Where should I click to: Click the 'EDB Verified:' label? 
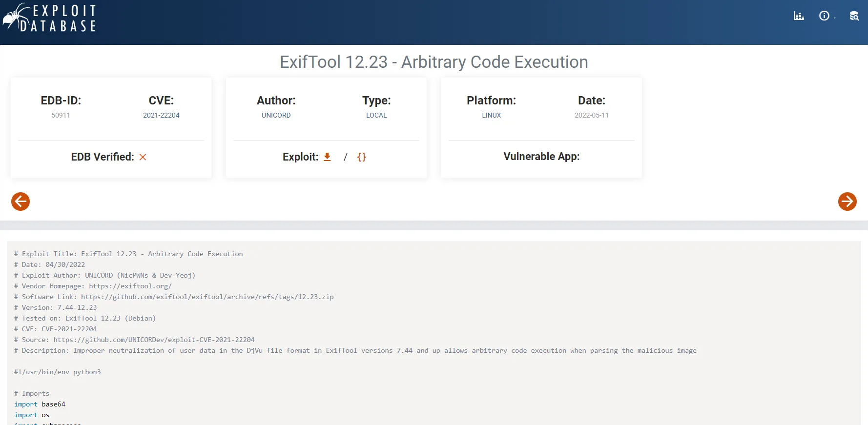103,157
